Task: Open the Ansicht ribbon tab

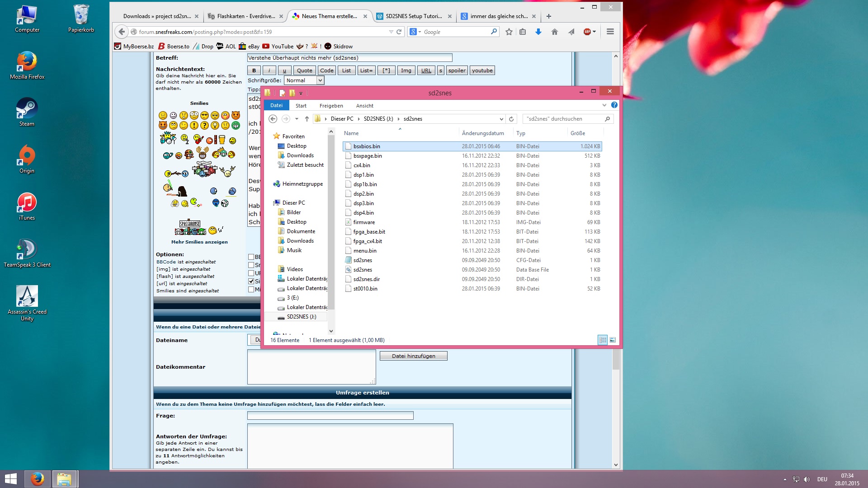Action: click(x=364, y=106)
